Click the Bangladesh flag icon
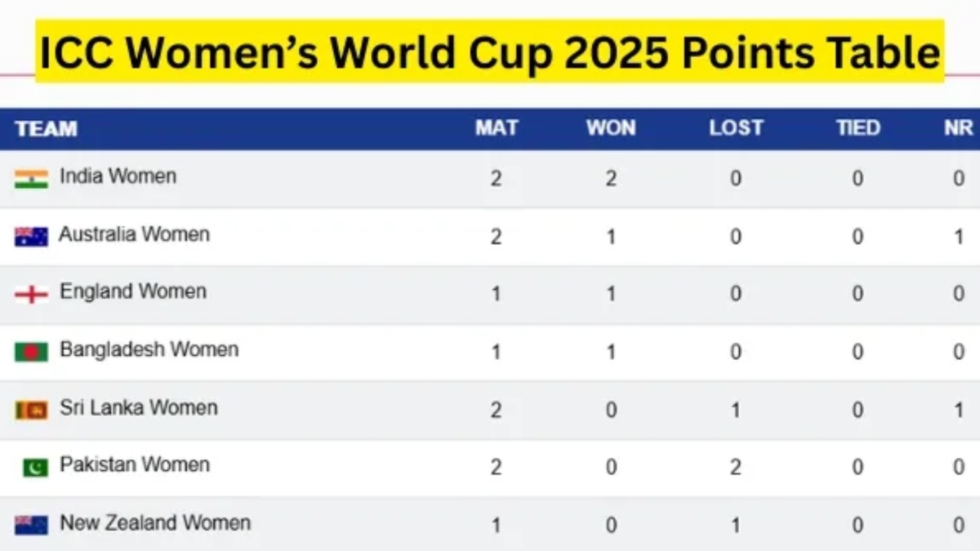The image size is (980, 551). (31, 352)
